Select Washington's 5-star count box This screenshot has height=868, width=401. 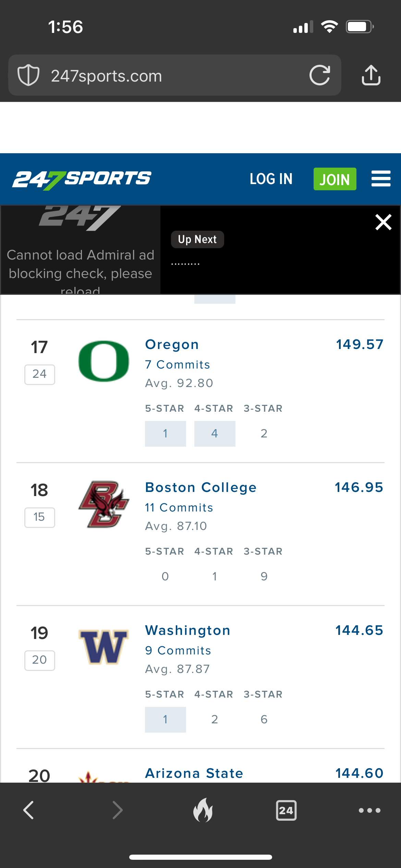point(165,719)
